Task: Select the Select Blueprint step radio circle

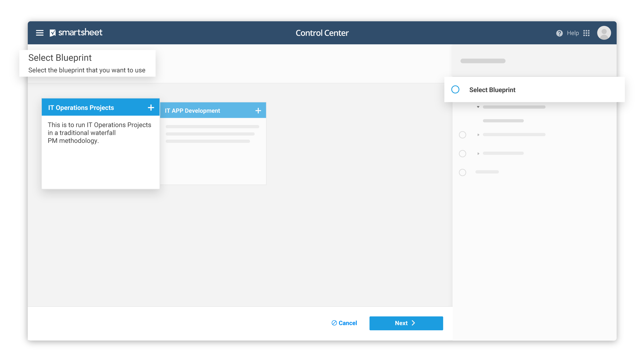Action: [455, 90]
